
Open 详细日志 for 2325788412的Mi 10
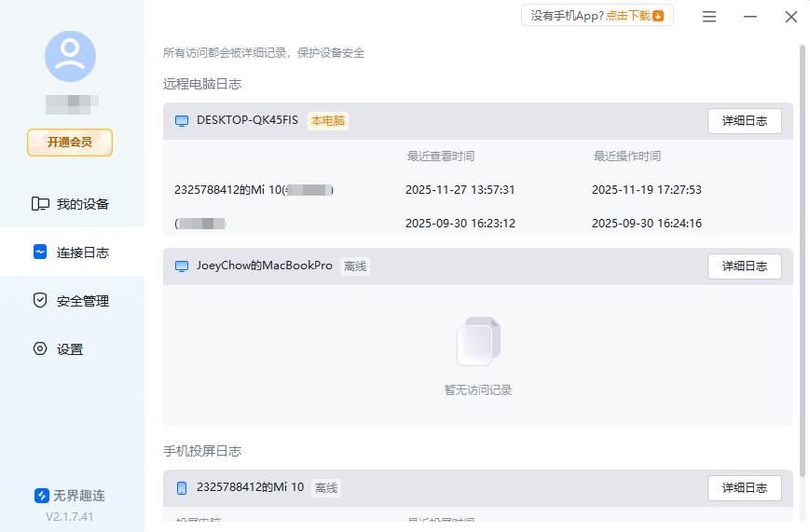[745, 488]
